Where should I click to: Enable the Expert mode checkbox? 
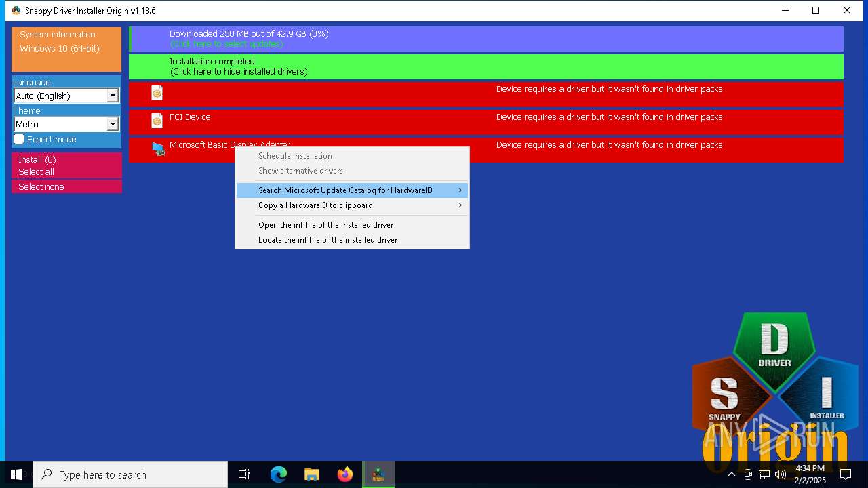pyautogui.click(x=19, y=139)
